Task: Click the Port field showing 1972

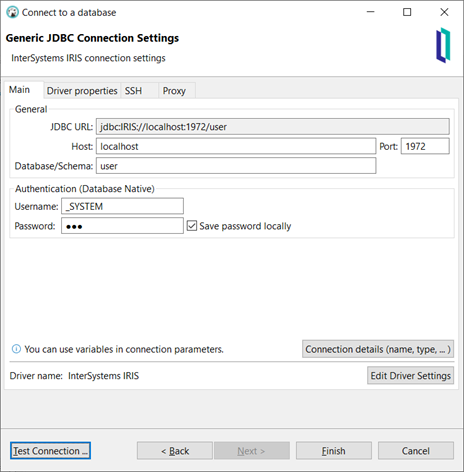Action: 425,146
